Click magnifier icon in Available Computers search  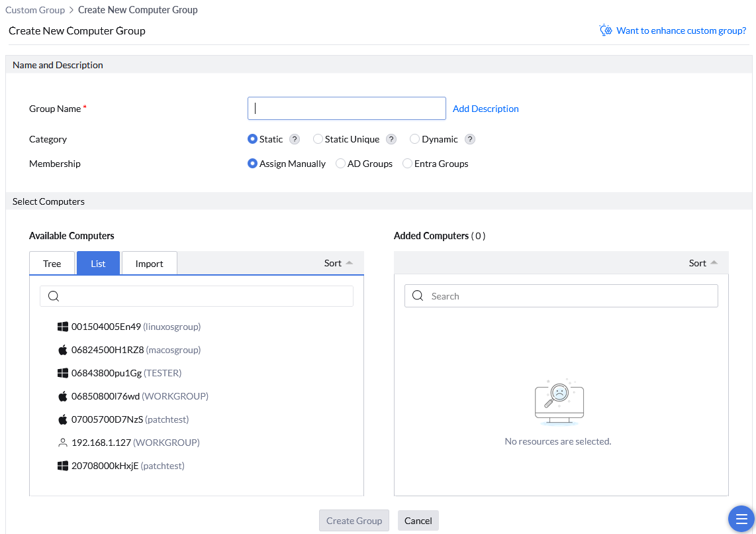[x=54, y=296]
